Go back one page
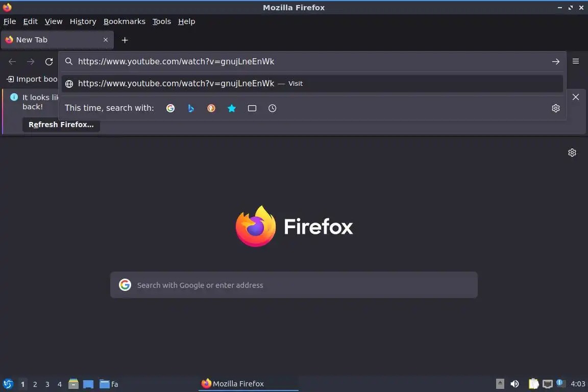The image size is (588, 392). (12, 62)
